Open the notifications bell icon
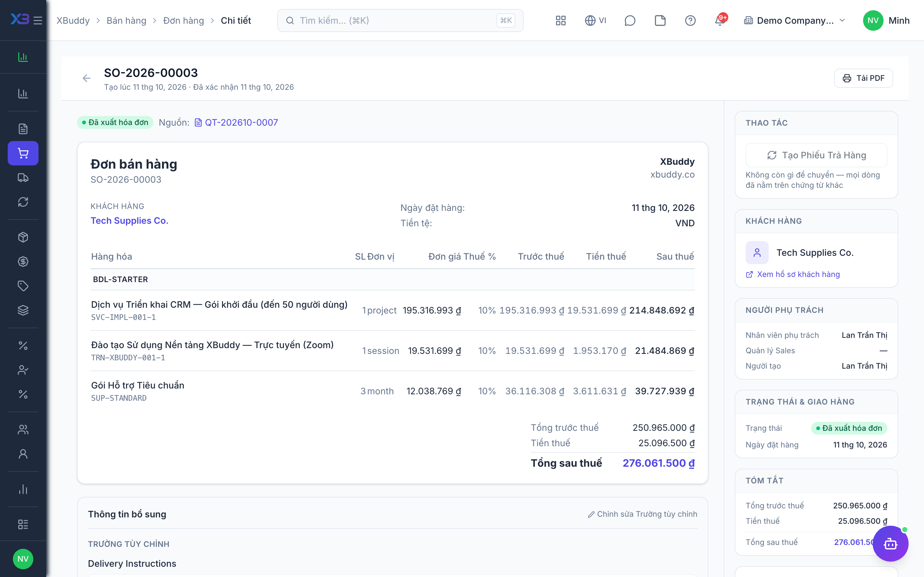Image resolution: width=924 pixels, height=577 pixels. (x=720, y=20)
